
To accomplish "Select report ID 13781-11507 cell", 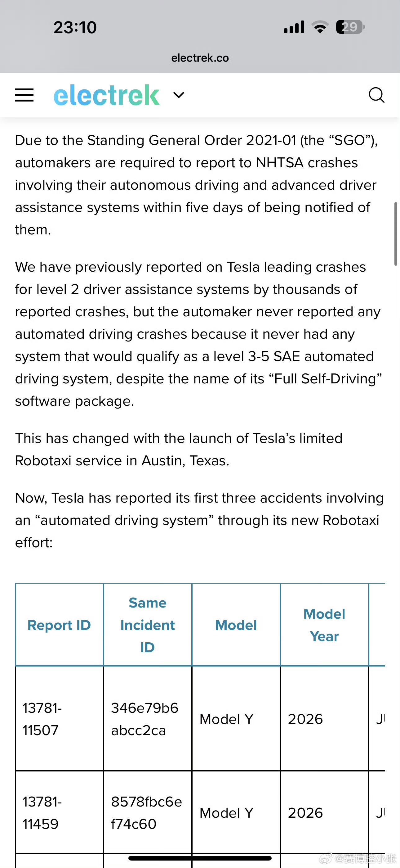I will 42,719.
